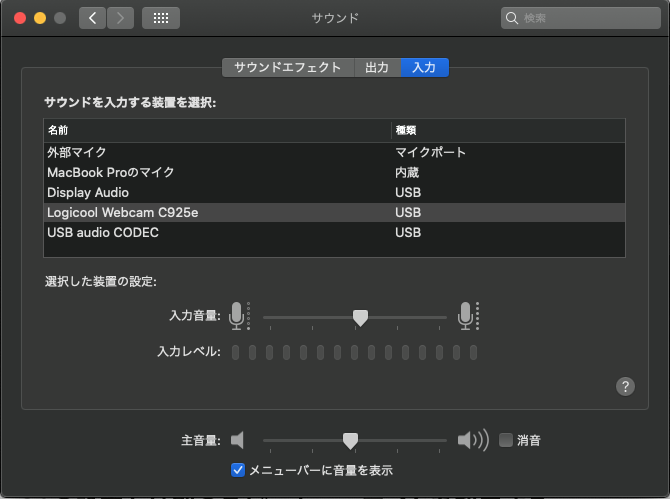Focus the 検索 search field
This screenshot has width=670, height=499.
[581, 18]
